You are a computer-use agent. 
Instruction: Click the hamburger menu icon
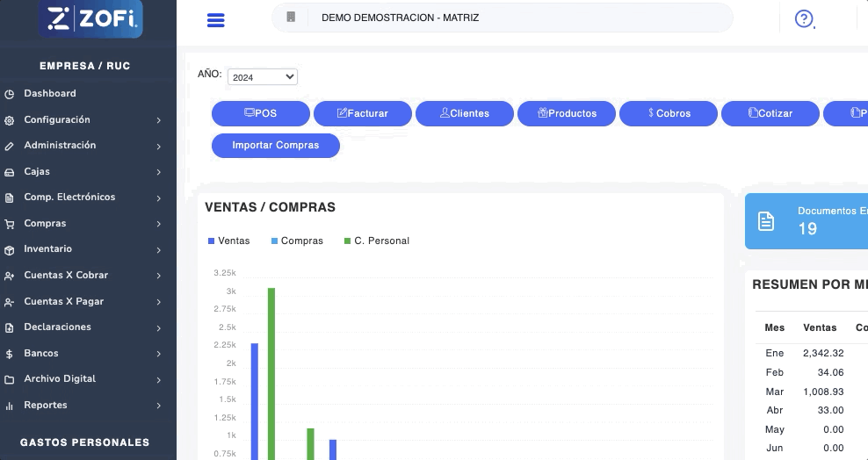[x=216, y=20]
